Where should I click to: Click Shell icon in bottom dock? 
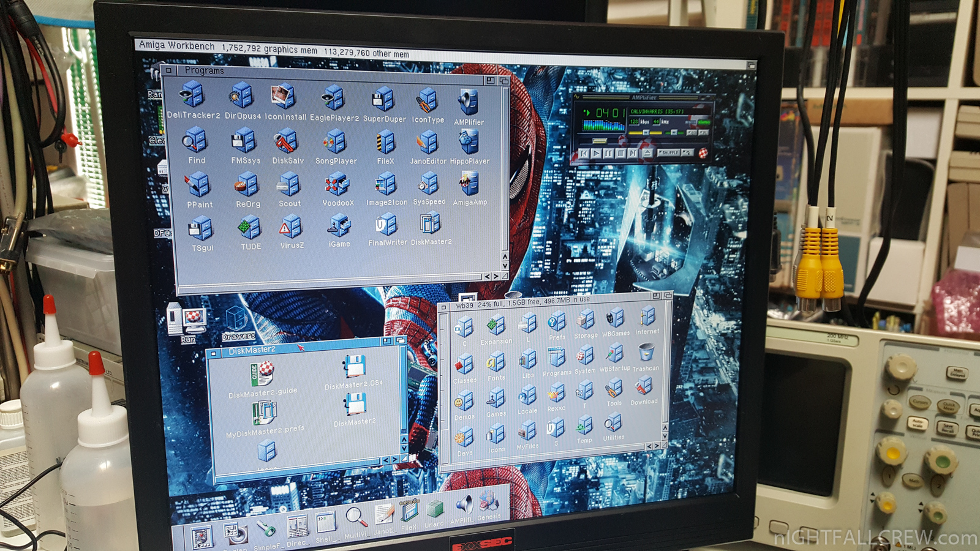[x=325, y=522]
